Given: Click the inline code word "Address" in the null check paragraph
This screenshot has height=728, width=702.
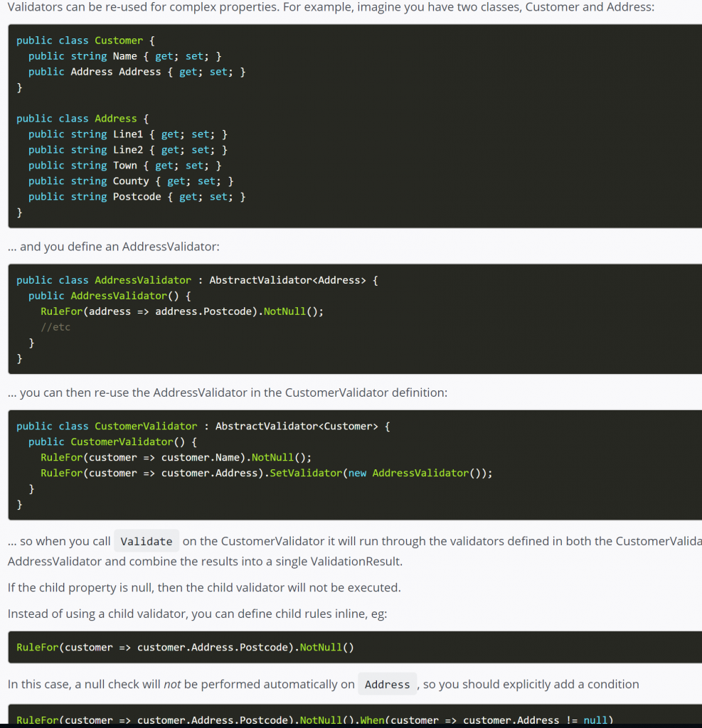Looking at the screenshot, I should pyautogui.click(x=388, y=685).
